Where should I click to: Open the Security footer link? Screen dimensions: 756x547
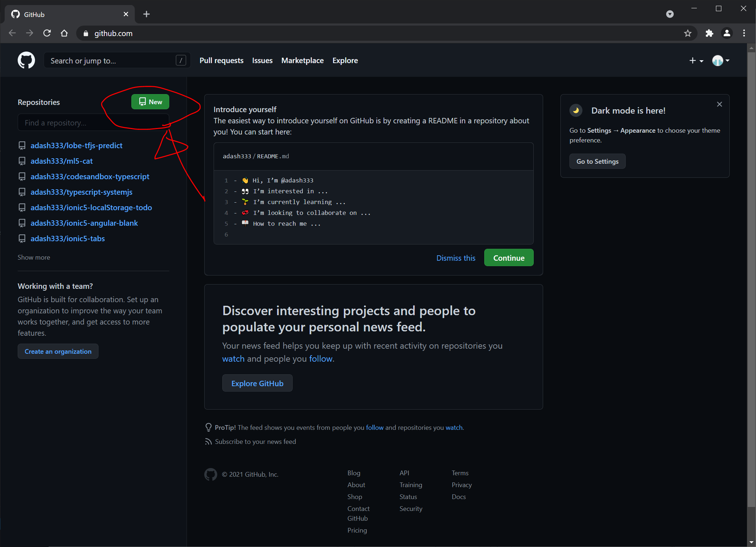point(411,508)
